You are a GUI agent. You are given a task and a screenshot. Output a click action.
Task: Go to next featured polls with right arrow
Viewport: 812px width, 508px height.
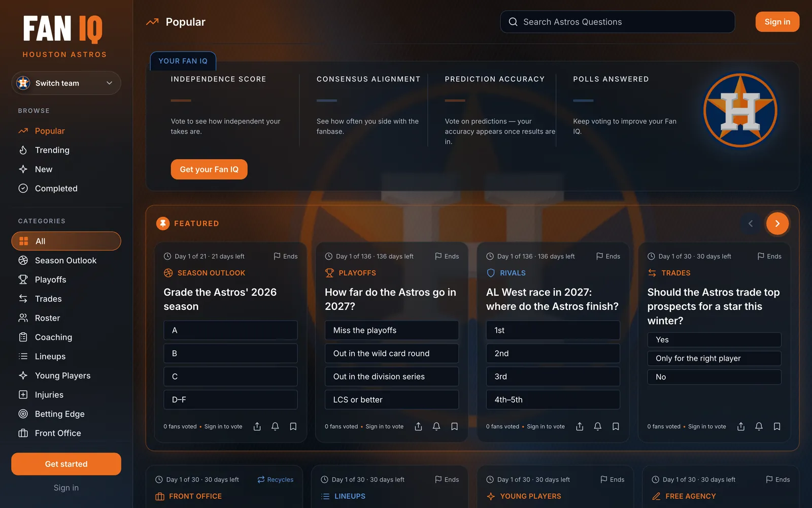click(x=777, y=224)
